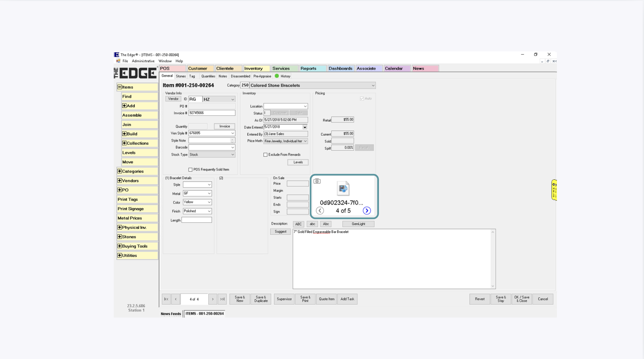Screen dimensions: 644x359
Task: Expand the Utilities section
Action: pyautogui.click(x=119, y=255)
